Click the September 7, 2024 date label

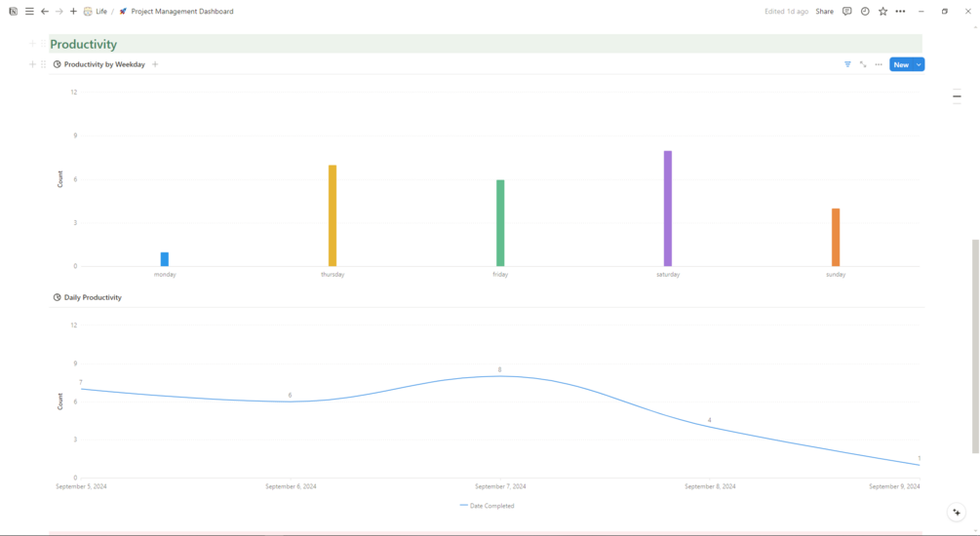pos(500,486)
